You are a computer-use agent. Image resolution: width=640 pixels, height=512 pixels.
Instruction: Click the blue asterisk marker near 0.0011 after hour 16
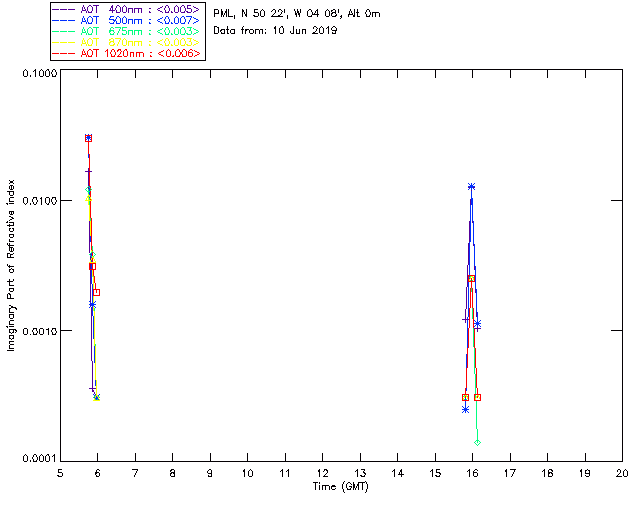[478, 324]
